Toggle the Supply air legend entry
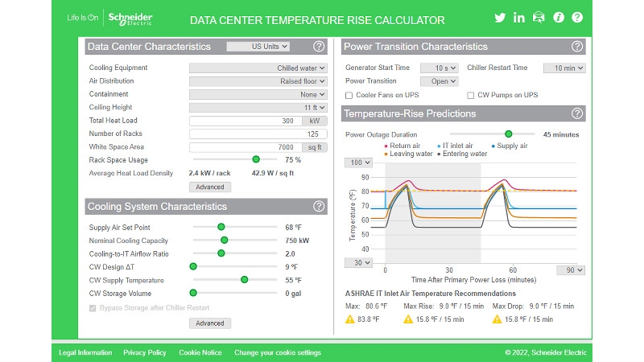644x362 pixels. (x=510, y=146)
